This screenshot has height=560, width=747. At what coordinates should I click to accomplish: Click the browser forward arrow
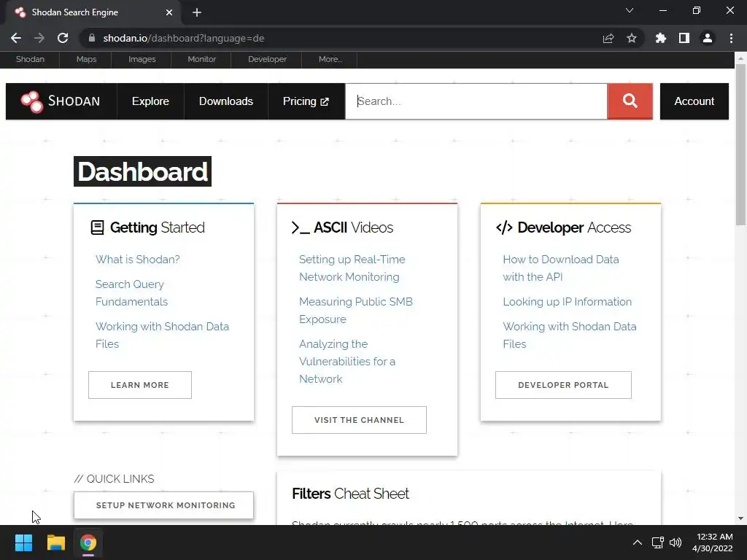39,38
